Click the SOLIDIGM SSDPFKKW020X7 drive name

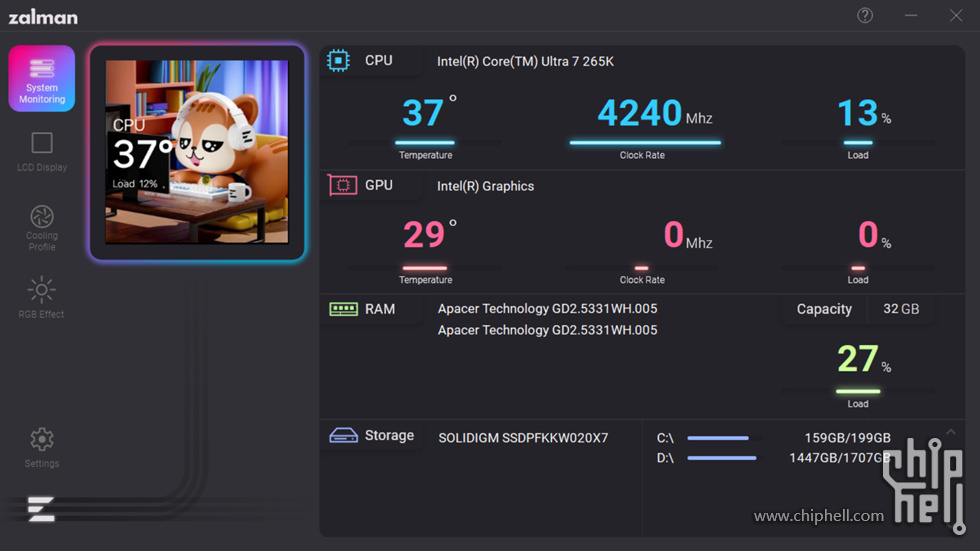tap(523, 438)
